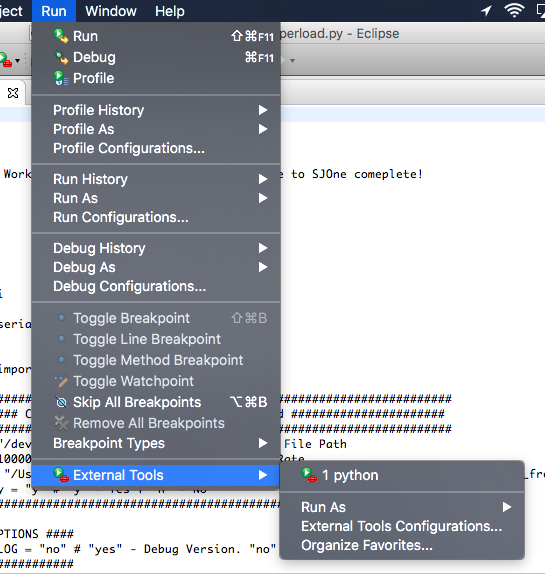Screen dimensions: 545x574
Task: Click the Run icon in Run menu
Action: 60,36
